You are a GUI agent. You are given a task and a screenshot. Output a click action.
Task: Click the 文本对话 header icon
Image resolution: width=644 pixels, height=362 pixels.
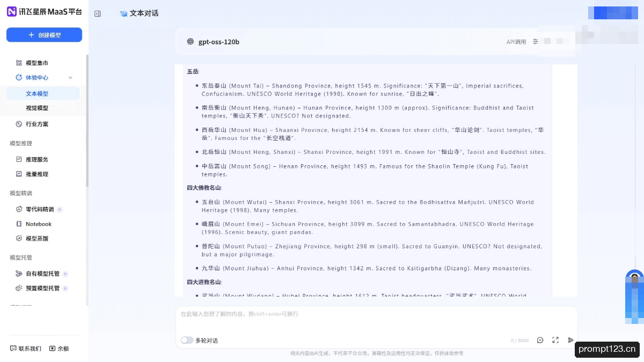(123, 13)
